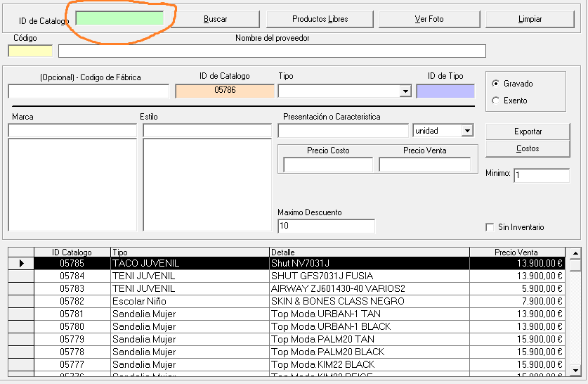Sort by Precio Venta column header

(516, 252)
